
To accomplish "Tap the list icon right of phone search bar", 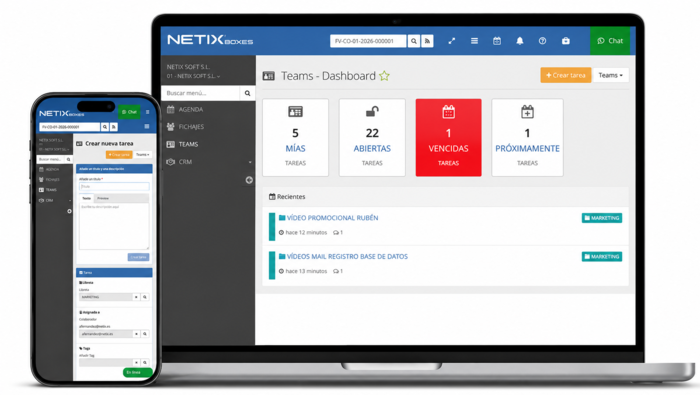I will pos(146,127).
